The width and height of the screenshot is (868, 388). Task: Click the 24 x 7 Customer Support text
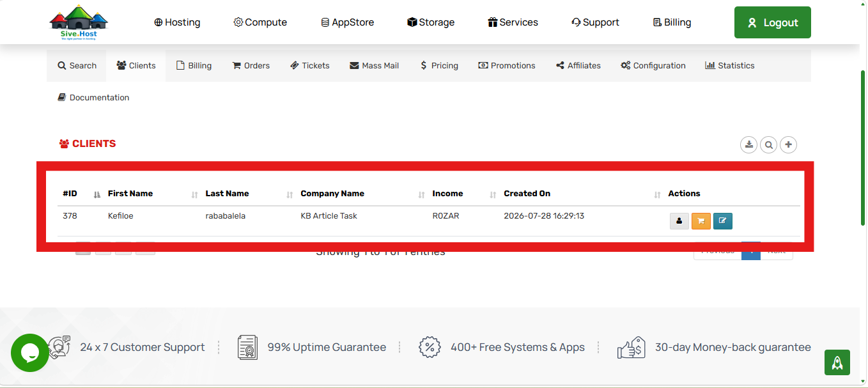pyautogui.click(x=142, y=347)
